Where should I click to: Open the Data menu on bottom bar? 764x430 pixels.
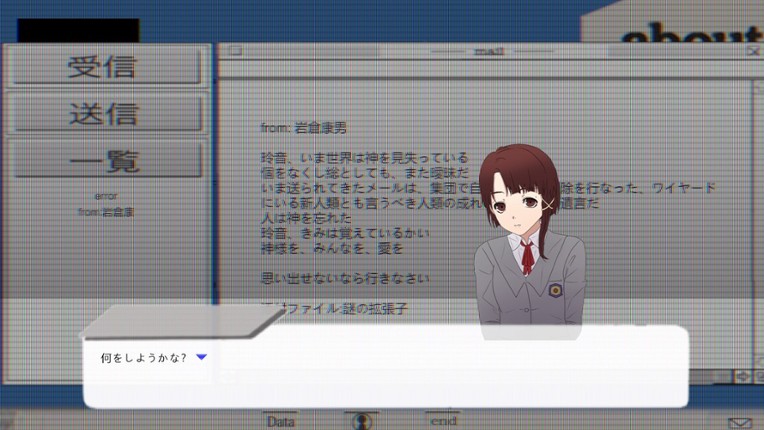[x=281, y=421]
